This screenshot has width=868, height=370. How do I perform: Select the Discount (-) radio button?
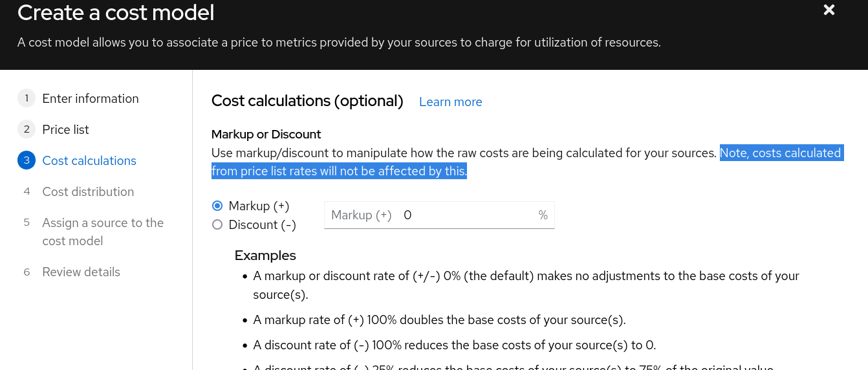(217, 224)
